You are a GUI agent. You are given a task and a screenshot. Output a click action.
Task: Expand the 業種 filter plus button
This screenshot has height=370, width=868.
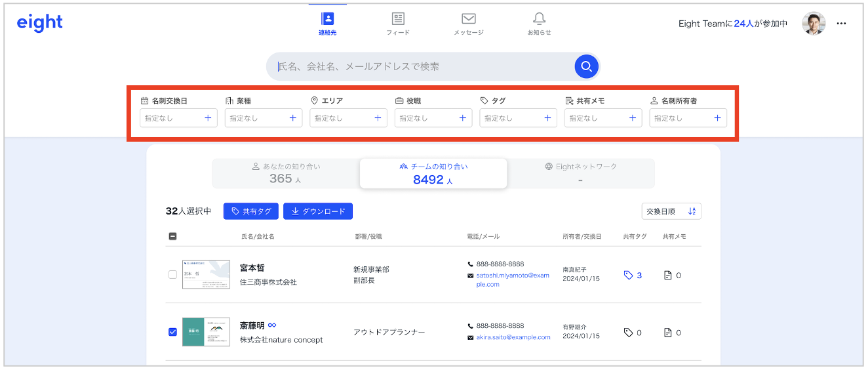[293, 118]
